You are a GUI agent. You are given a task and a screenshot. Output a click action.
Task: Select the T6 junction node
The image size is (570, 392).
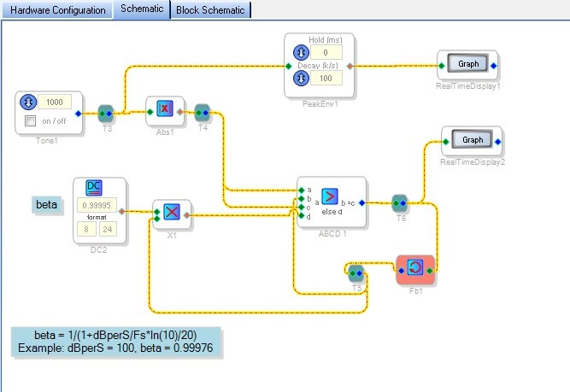click(x=399, y=203)
